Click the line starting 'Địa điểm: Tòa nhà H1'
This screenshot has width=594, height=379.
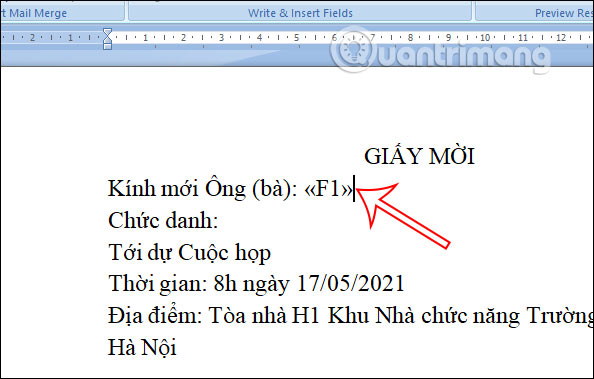point(351,316)
